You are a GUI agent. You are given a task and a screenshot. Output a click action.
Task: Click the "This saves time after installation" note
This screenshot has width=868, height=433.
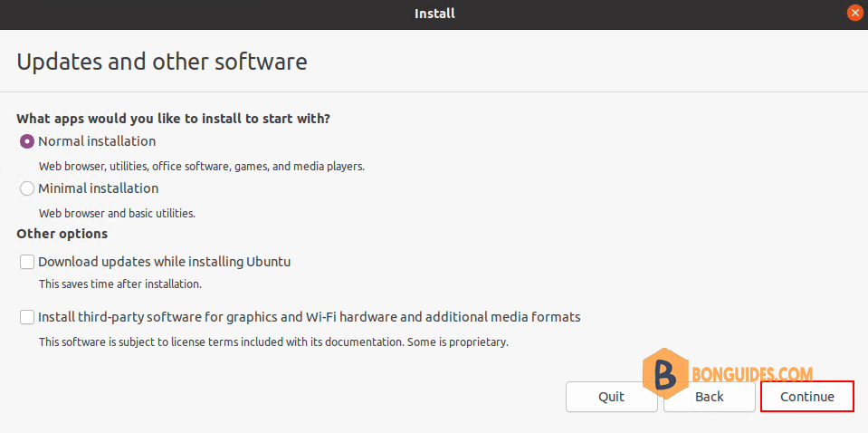pyautogui.click(x=120, y=284)
